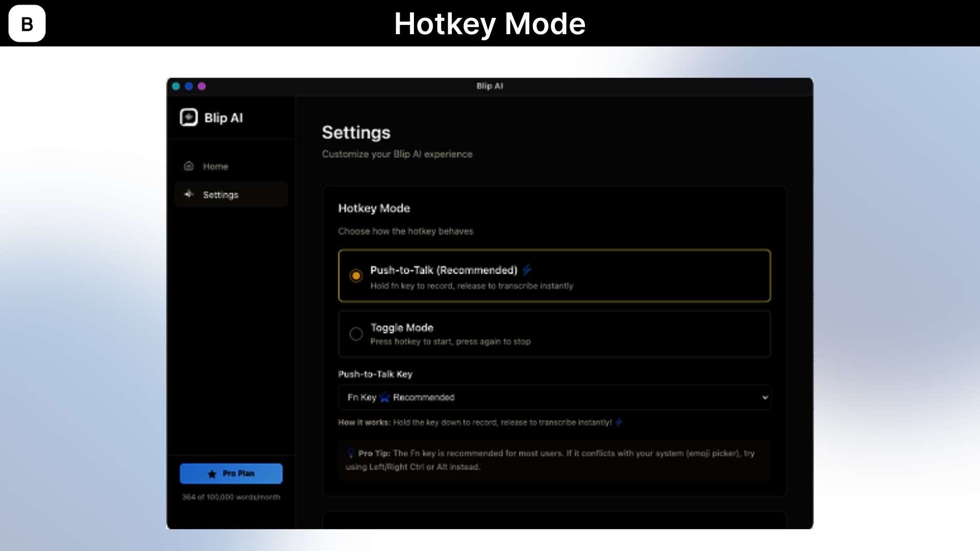Click the Settings sparkle icon in sidebar
The width and height of the screenshot is (980, 551).
189,194
